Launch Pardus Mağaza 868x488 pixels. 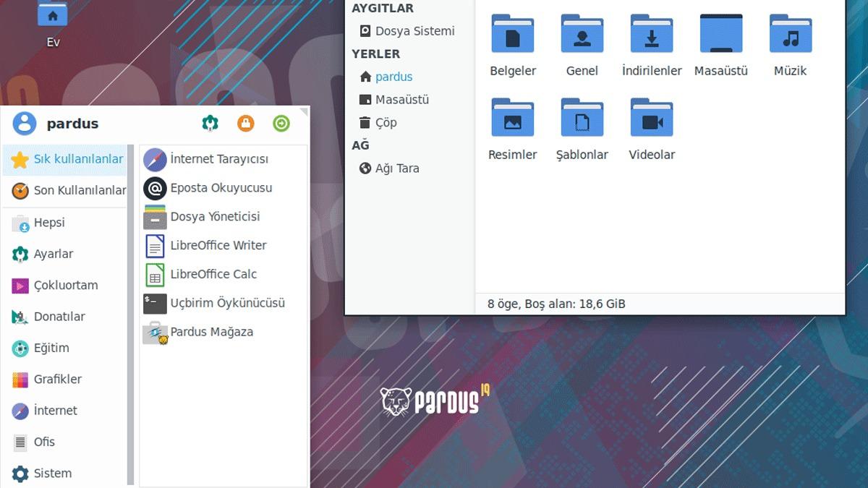(223, 333)
